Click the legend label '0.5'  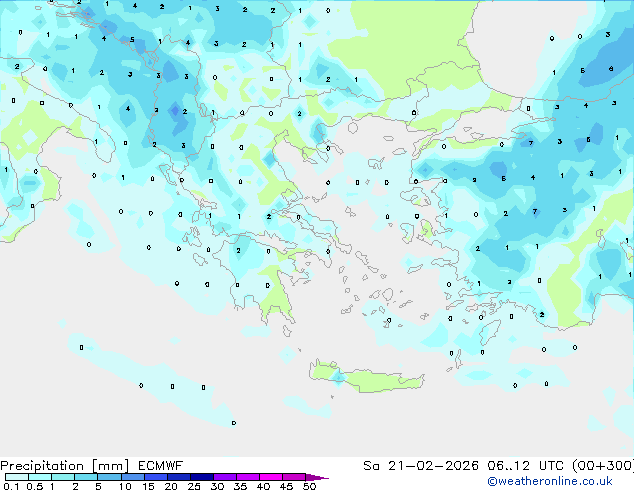click(35, 486)
